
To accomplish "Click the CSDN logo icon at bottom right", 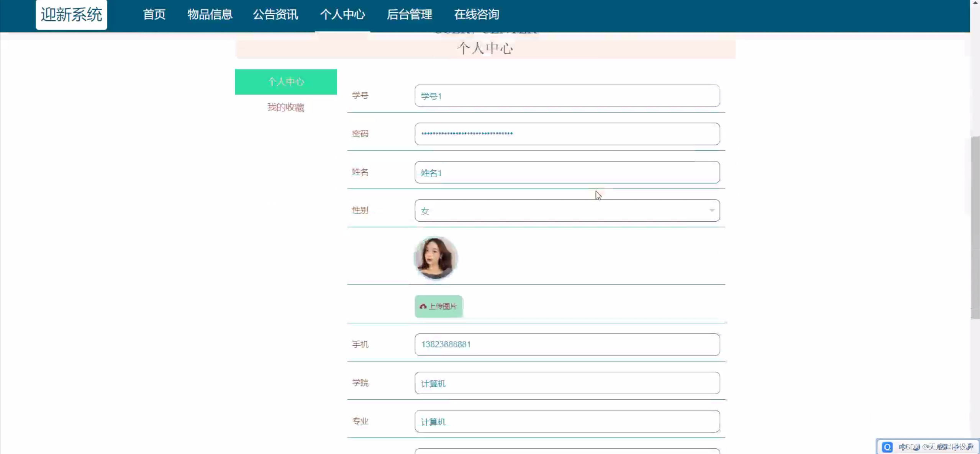I will coord(888,446).
